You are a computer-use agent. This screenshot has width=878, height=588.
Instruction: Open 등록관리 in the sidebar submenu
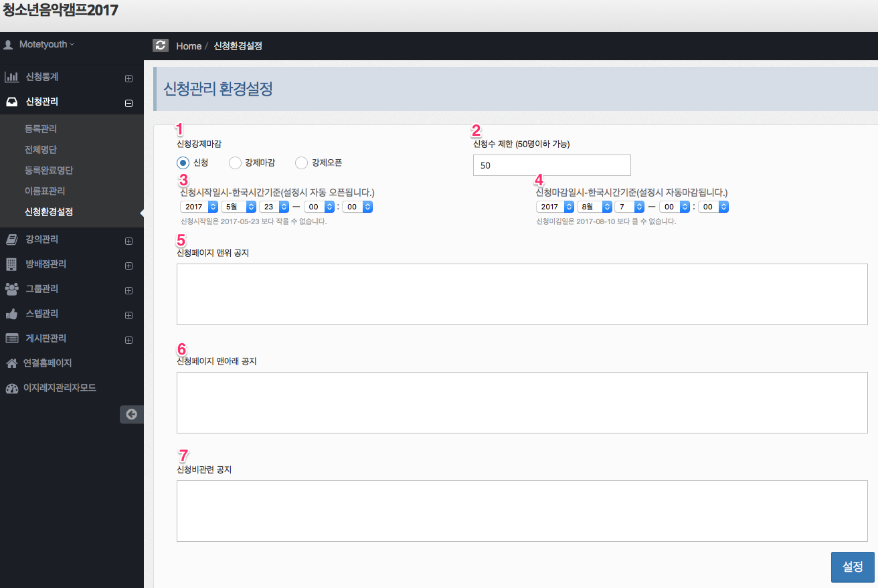41,128
